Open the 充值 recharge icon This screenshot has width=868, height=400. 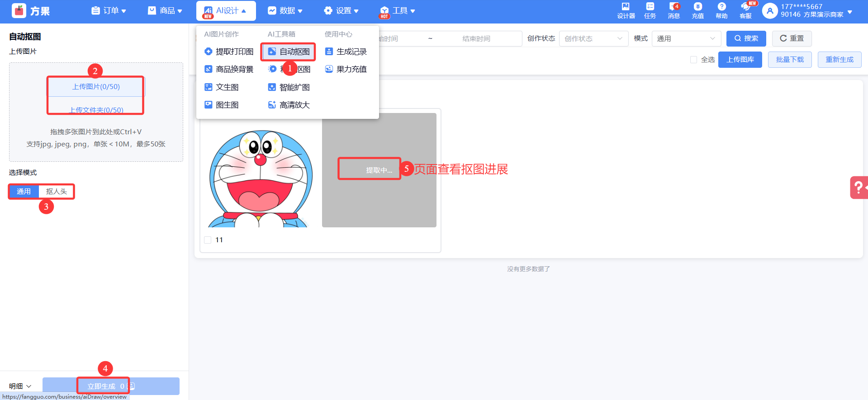698,6
